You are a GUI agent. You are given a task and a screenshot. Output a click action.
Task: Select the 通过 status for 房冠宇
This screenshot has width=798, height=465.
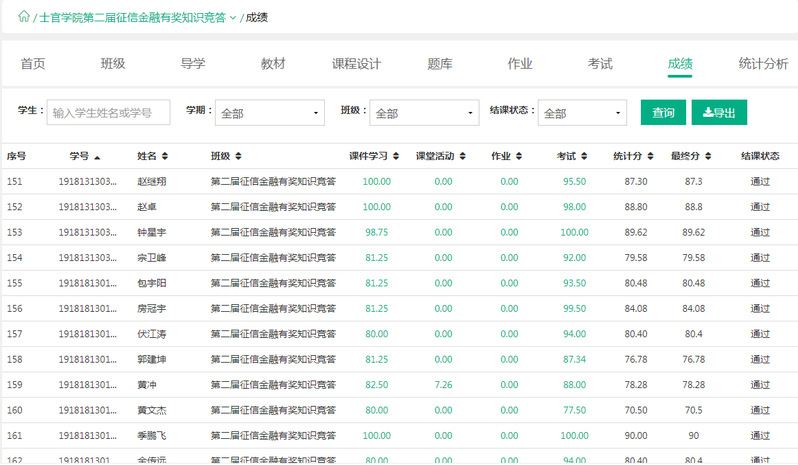(760, 309)
